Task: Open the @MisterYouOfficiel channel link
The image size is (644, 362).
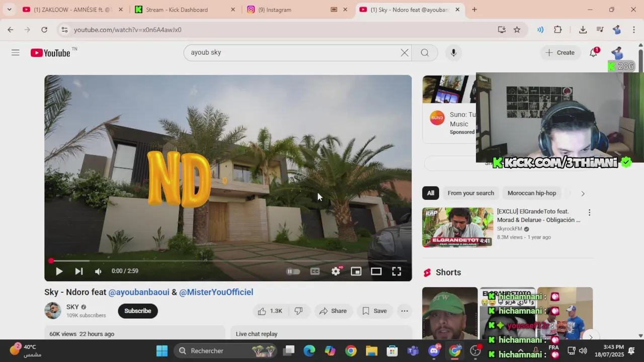Action: point(216,292)
